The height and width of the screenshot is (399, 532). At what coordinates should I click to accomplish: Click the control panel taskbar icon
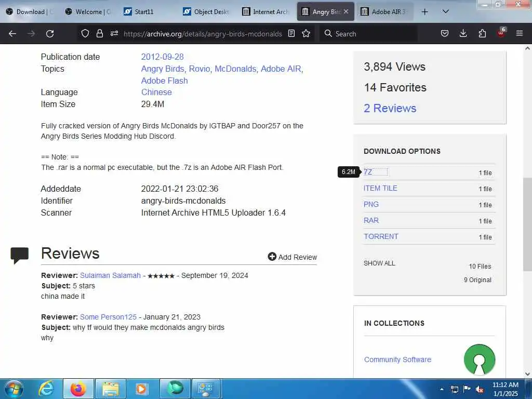click(206, 389)
